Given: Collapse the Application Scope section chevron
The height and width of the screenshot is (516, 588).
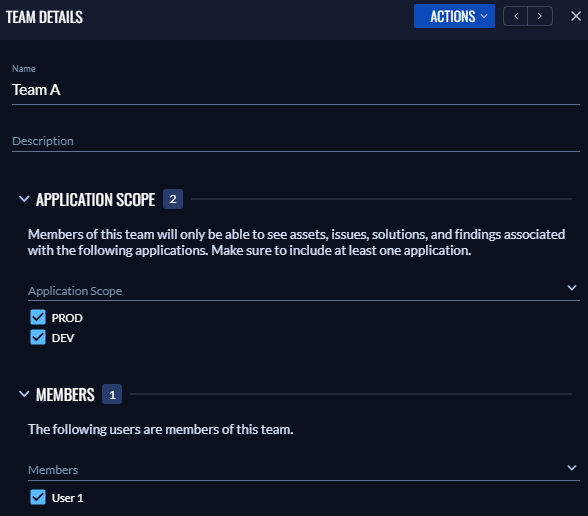Looking at the screenshot, I should [x=24, y=199].
